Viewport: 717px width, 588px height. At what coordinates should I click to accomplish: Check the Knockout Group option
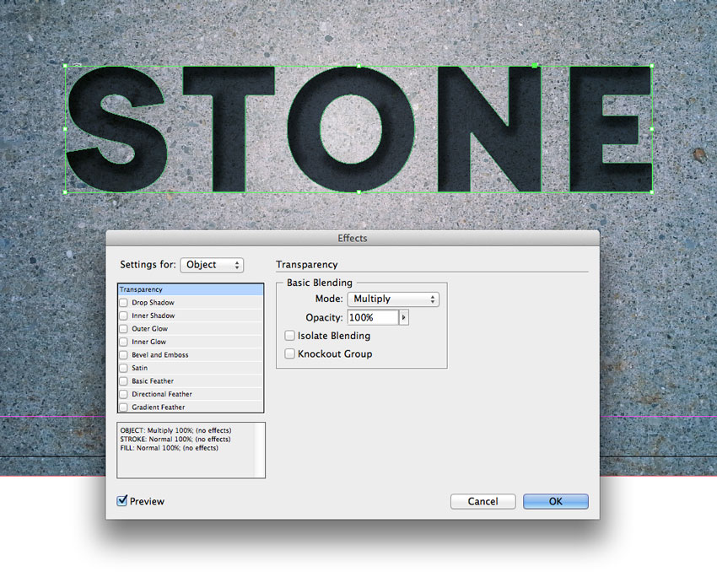pyautogui.click(x=290, y=353)
